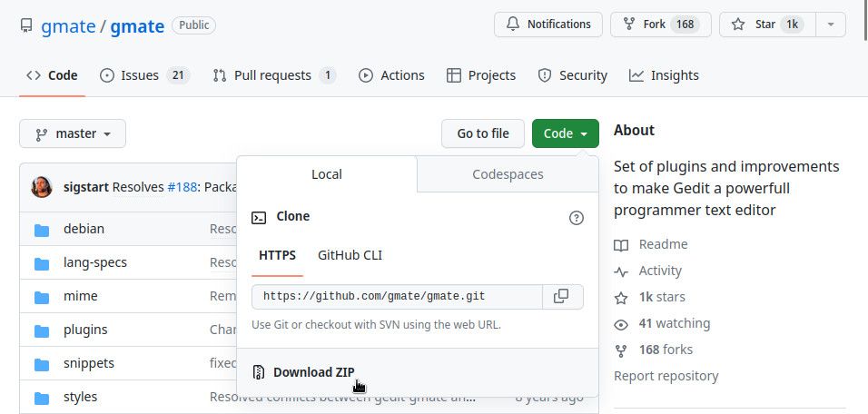Switch to the Codespaces tab

click(508, 173)
